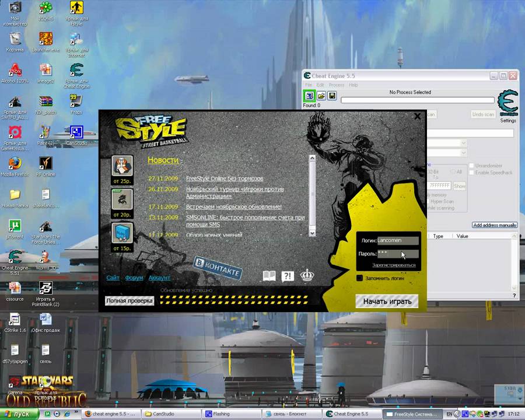Select the Mozilla Firefox desktop icon
The image size is (525, 420).
point(15,167)
